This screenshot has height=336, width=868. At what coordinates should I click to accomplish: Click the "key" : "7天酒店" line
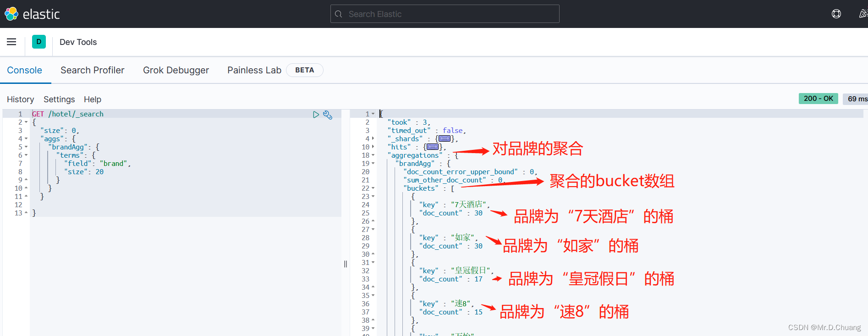click(x=455, y=204)
